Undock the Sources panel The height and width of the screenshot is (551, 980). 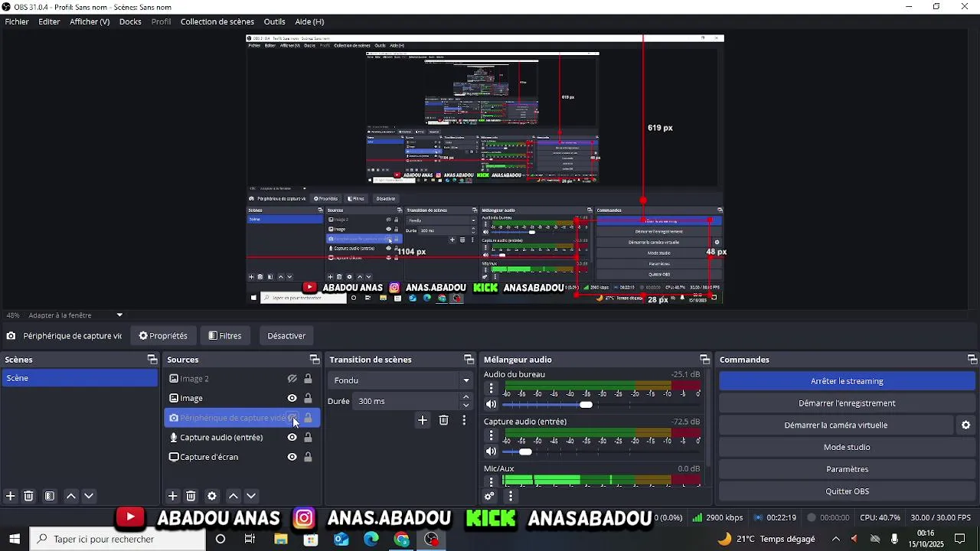click(x=314, y=360)
